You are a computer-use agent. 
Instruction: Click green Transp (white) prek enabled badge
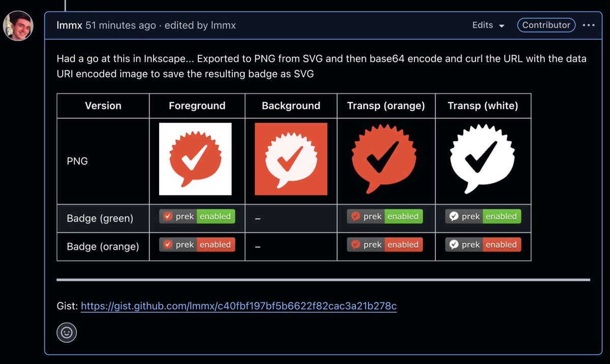click(483, 216)
